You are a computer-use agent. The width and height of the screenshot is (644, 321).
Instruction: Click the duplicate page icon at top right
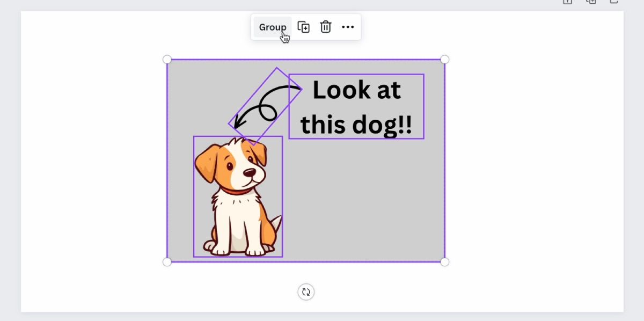[590, 2]
